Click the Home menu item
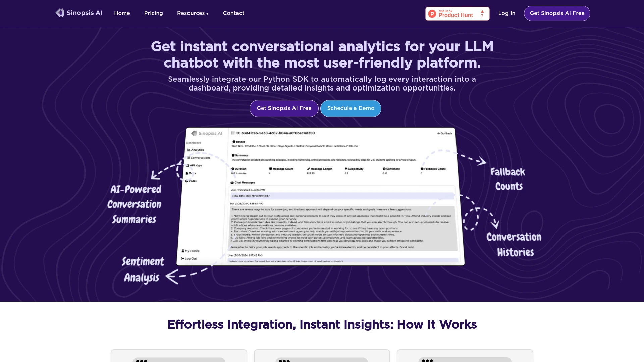The image size is (644, 362). pos(122,13)
